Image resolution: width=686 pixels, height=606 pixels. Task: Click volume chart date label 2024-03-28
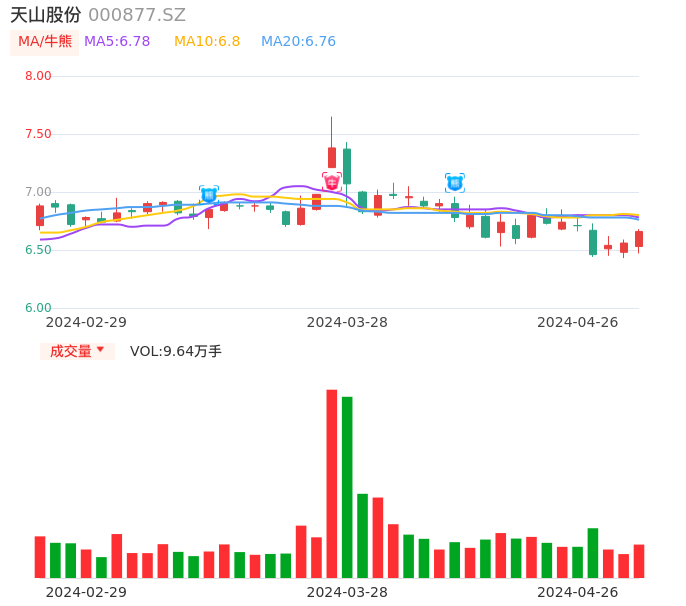(x=347, y=592)
